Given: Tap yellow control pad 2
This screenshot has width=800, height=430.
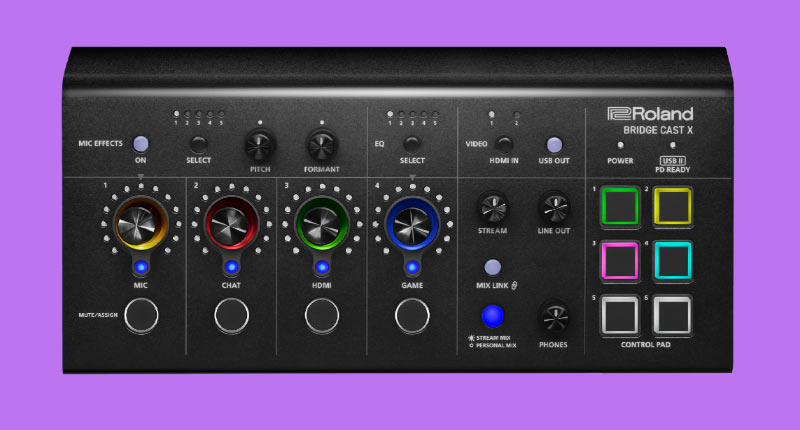Looking at the screenshot, I should (672, 207).
